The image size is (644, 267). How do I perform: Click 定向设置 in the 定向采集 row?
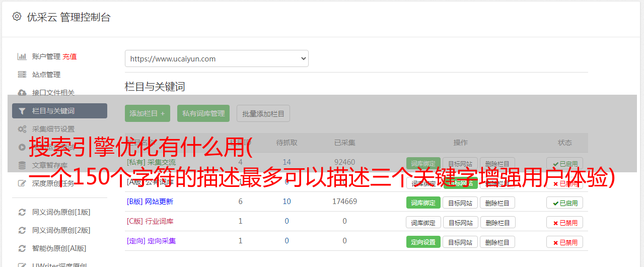423,242
